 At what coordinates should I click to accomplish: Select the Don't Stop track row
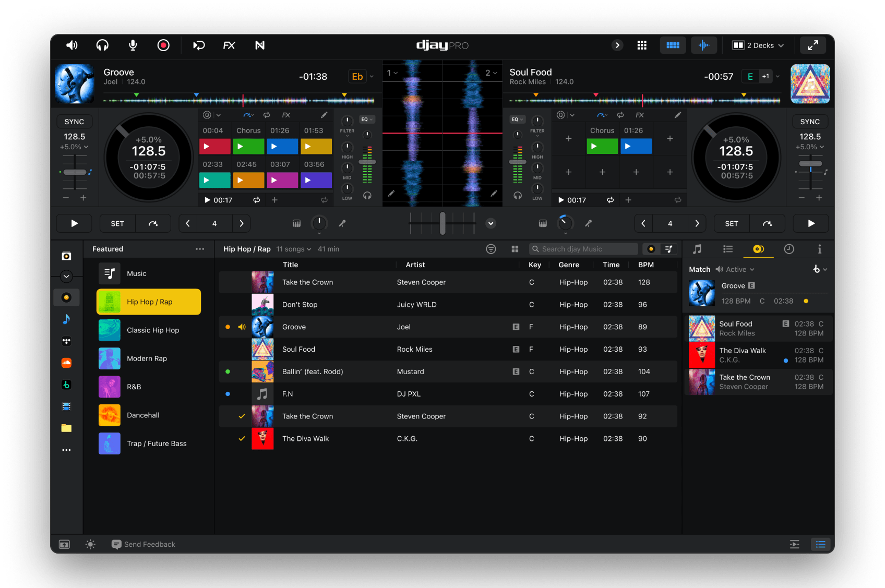448,305
